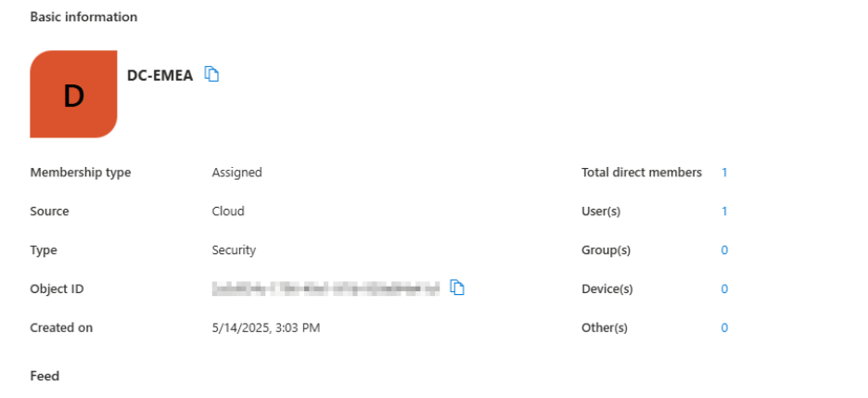The width and height of the screenshot is (868, 398).
Task: Click the DC-EMEA group name text
Action: tap(160, 76)
